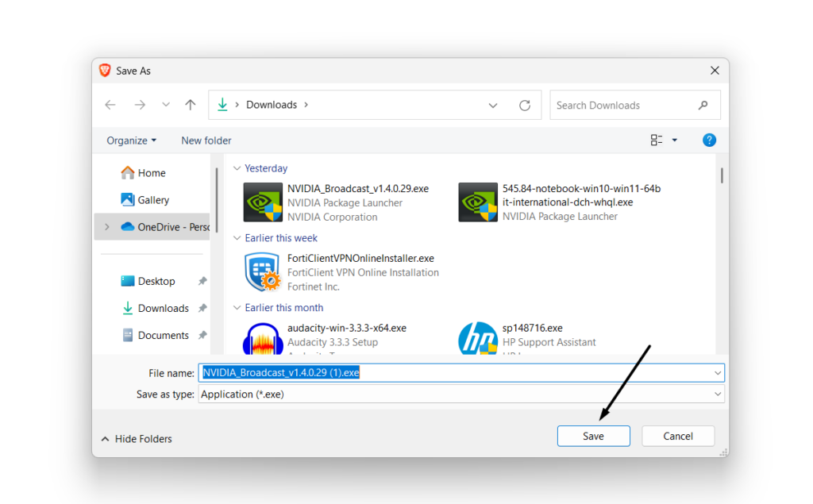The height and width of the screenshot is (504, 813).
Task: Collapse the Yesterday file group
Action: pyautogui.click(x=237, y=168)
